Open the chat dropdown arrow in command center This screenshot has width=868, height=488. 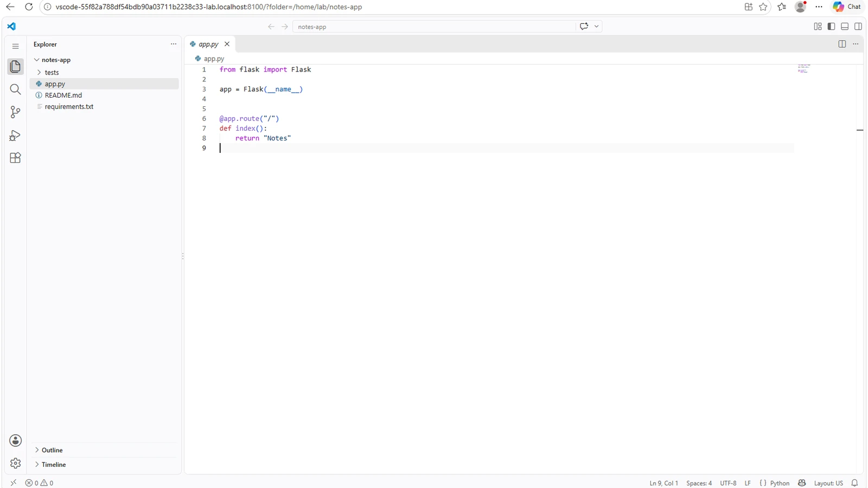click(x=596, y=26)
